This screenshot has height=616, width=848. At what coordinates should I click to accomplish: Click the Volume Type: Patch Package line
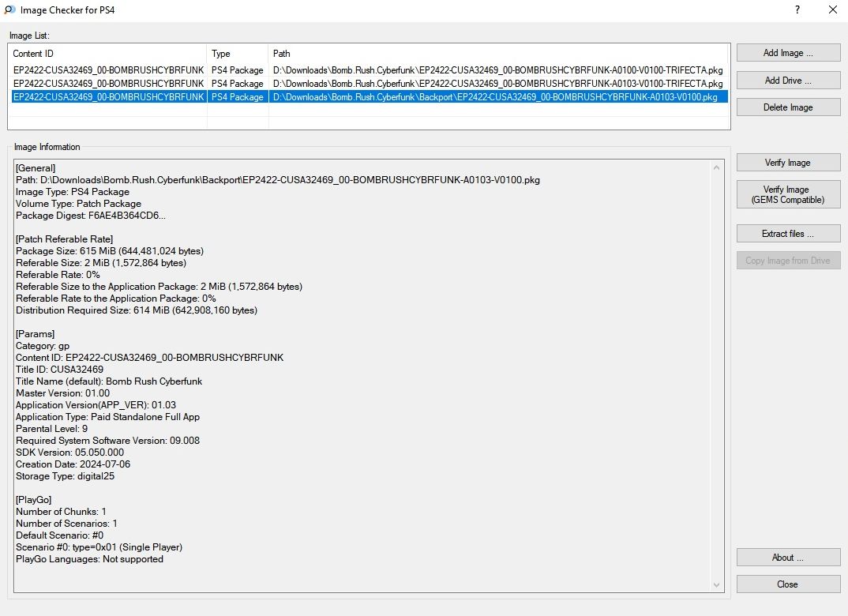pyautogui.click(x=78, y=203)
